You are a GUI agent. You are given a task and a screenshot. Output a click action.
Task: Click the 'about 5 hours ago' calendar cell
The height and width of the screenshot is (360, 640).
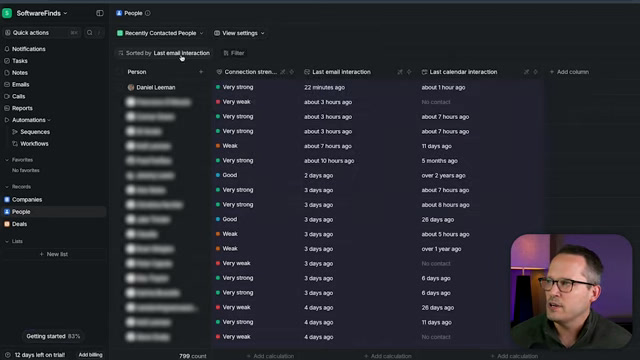pyautogui.click(x=445, y=234)
